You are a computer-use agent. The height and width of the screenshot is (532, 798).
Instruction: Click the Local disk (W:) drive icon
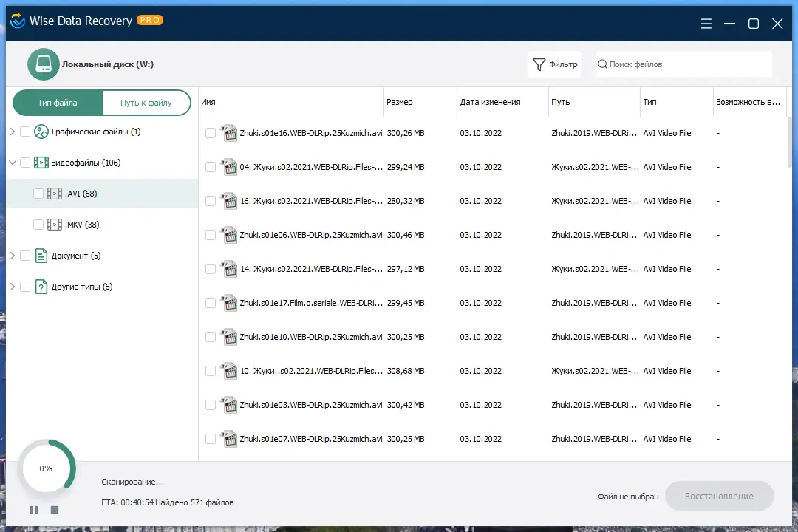pyautogui.click(x=44, y=64)
